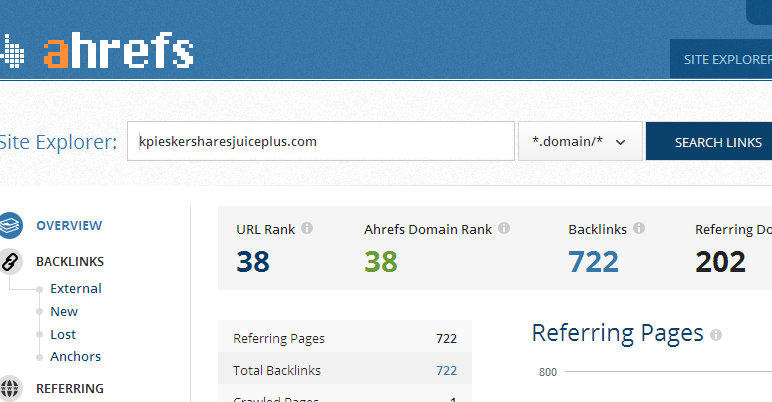Click the Referring Pages table row
Viewport: 772px width, 402px height.
click(x=345, y=338)
